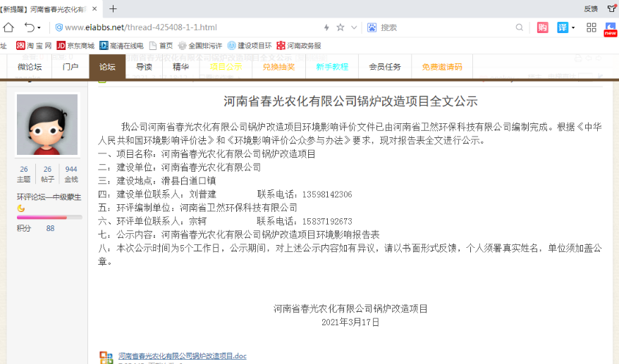The width and height of the screenshot is (619, 364).
Task: Click the browser home icon
Action: (x=8, y=27)
